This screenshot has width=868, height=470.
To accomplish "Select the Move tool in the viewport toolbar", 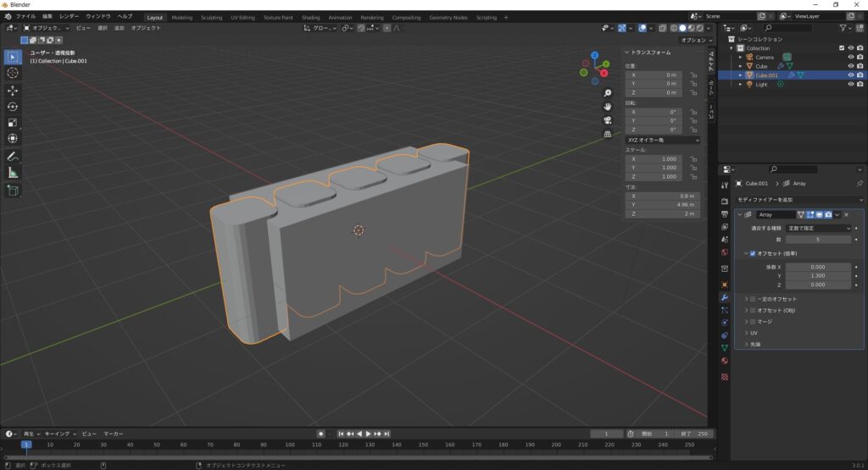I will tap(13, 91).
